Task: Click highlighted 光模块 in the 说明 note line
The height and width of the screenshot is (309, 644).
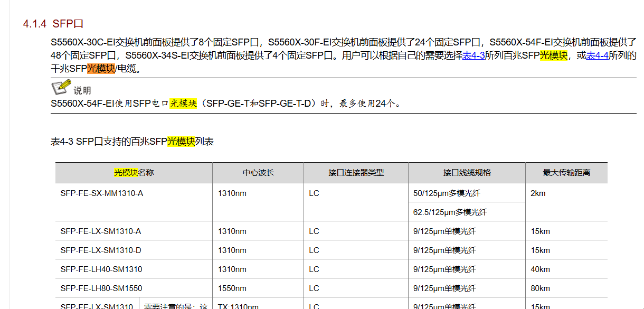Action: [x=183, y=104]
